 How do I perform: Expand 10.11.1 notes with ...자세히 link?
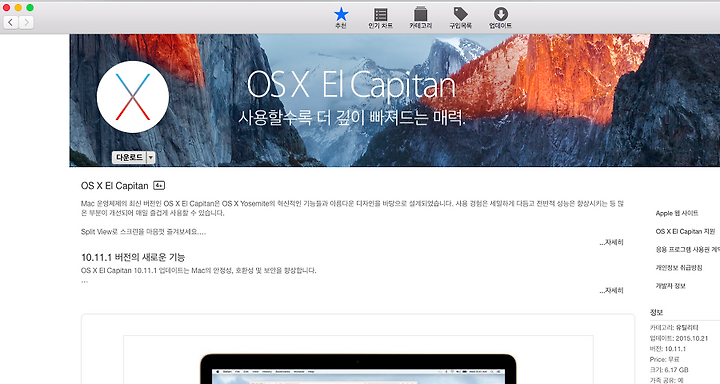[x=611, y=290]
